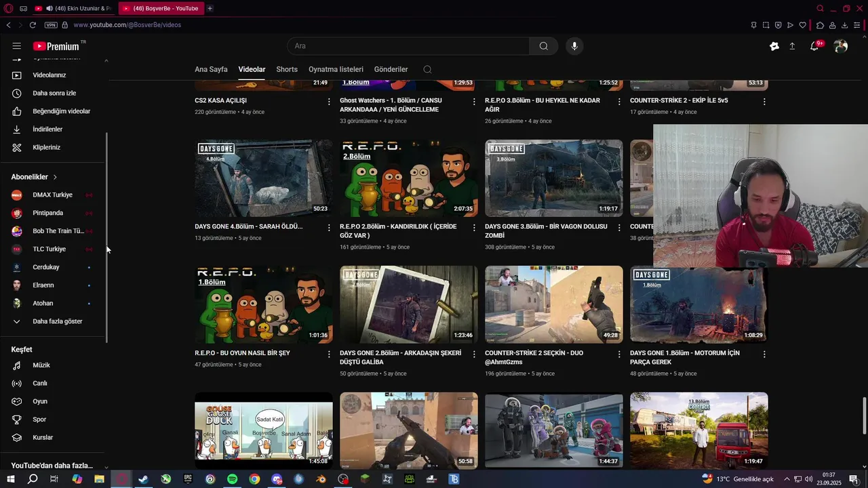Explore the Spor category

53,420
